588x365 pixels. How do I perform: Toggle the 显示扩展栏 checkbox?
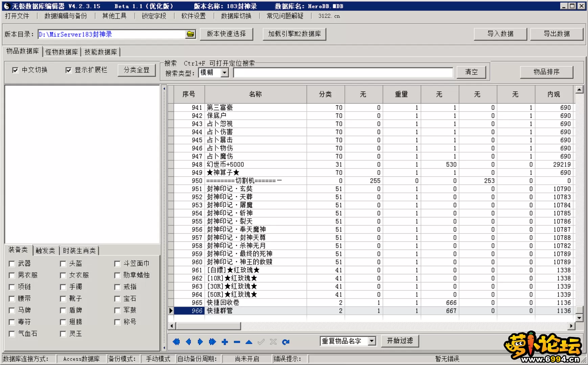click(68, 70)
